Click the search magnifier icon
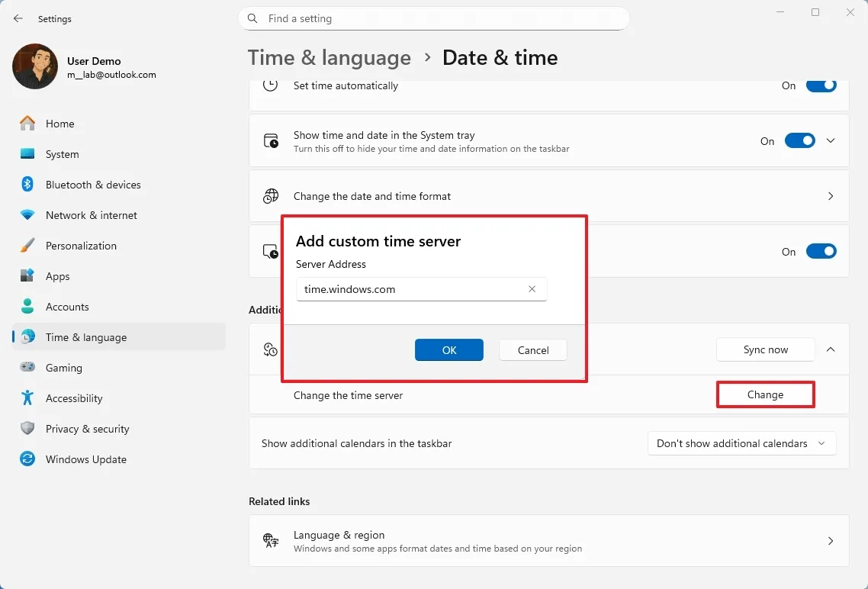 254,18
